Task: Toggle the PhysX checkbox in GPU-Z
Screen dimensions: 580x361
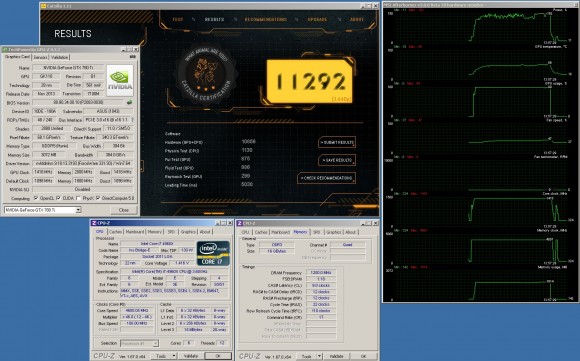Action: pyautogui.click(x=78, y=198)
